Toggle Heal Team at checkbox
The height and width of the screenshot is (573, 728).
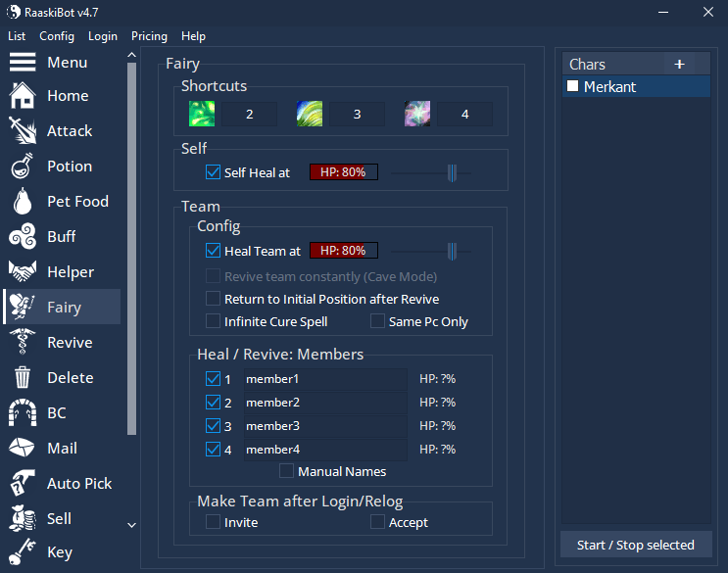tap(213, 251)
